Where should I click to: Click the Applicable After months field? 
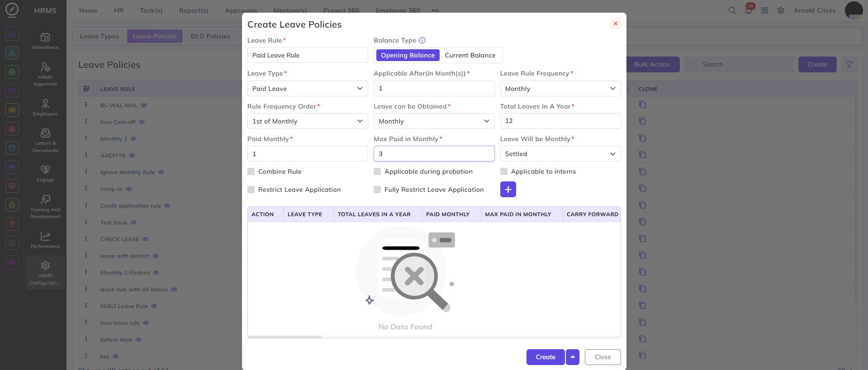point(434,88)
